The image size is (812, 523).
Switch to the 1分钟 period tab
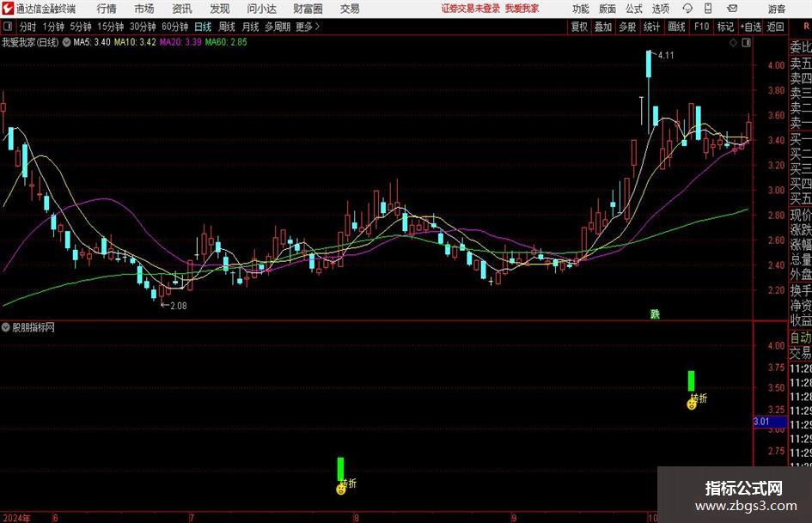(53, 27)
